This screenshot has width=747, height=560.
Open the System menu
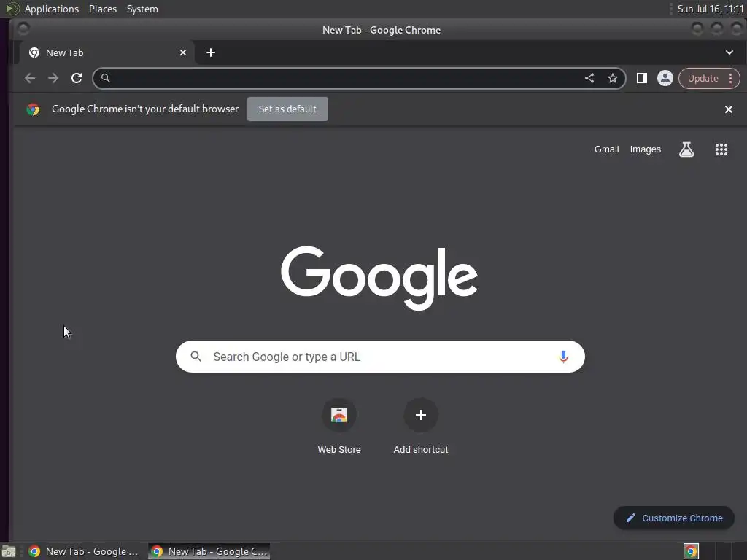tap(142, 9)
